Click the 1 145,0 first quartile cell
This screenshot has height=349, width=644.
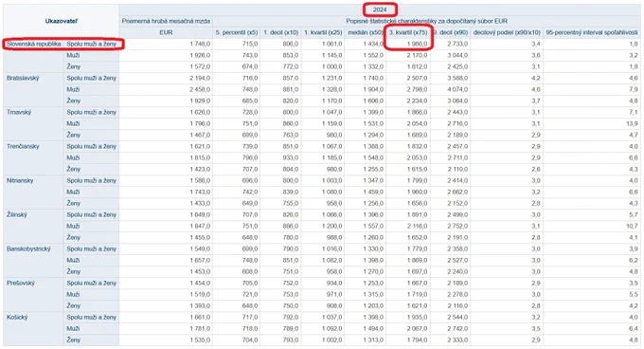pyautogui.click(x=331, y=55)
